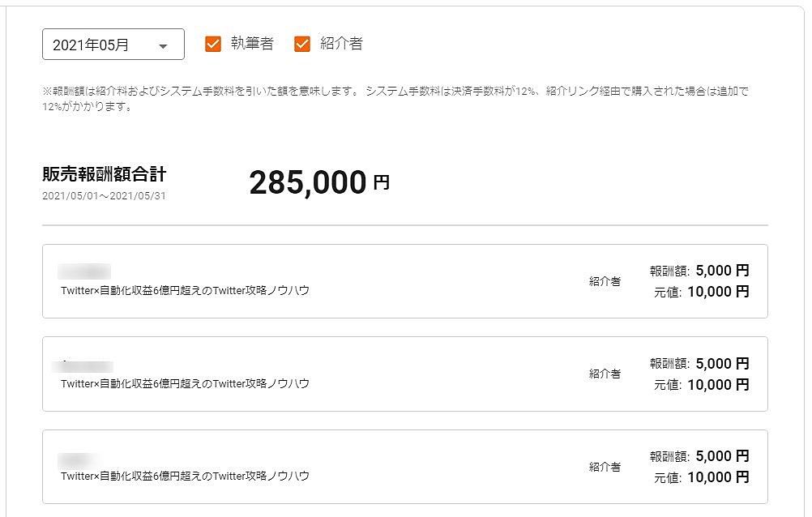This screenshot has height=517, width=812.
Task: Click the blurred username in third card
Action: 79,459
